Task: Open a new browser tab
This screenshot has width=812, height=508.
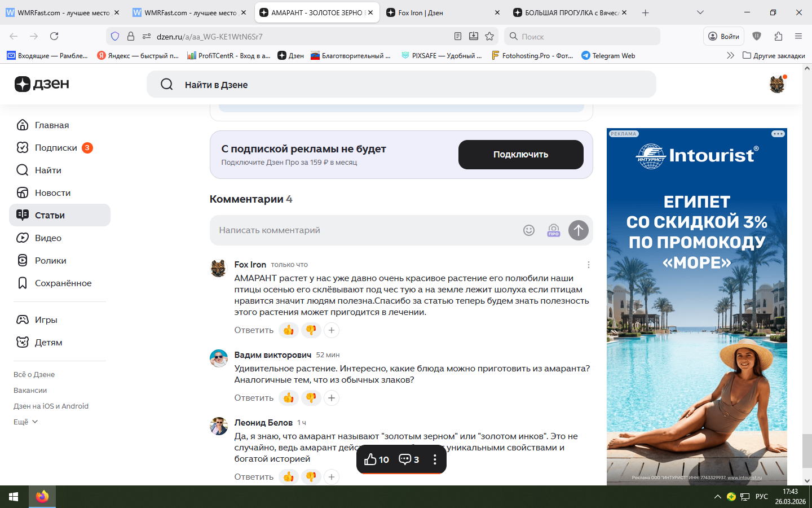Action: tap(646, 12)
